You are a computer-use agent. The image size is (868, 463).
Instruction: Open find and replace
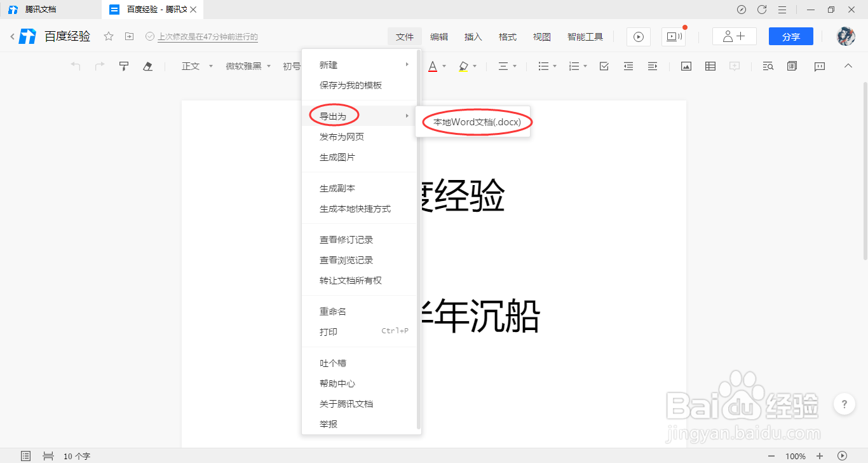tap(768, 66)
